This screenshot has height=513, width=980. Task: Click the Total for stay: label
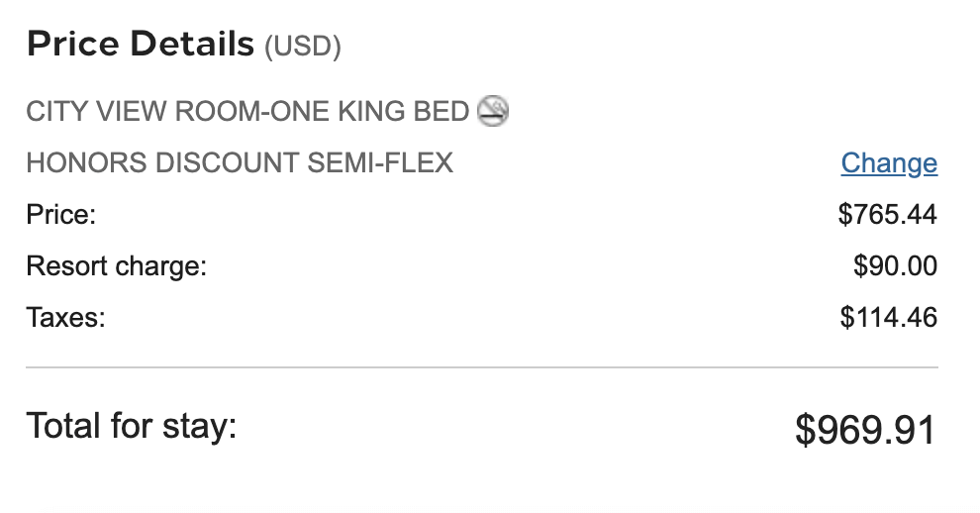[132, 426]
